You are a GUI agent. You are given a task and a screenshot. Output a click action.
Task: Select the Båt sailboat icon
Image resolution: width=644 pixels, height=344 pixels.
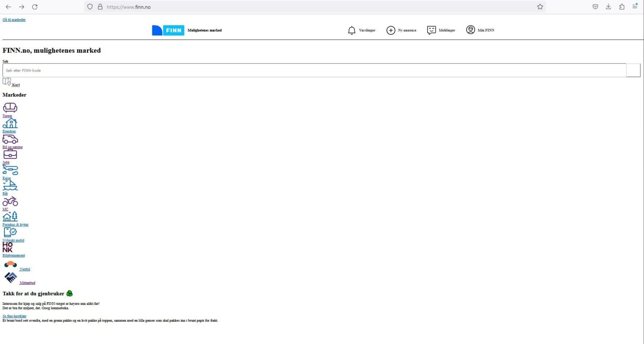tap(10, 186)
